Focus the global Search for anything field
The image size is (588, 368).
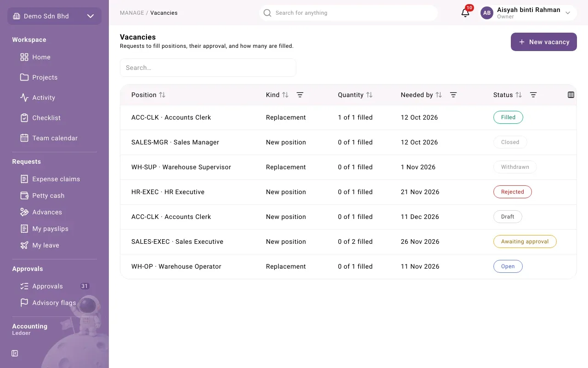tap(348, 13)
